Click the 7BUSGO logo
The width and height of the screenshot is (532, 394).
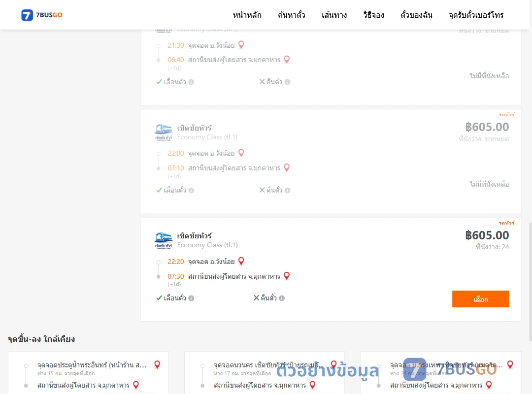point(42,15)
